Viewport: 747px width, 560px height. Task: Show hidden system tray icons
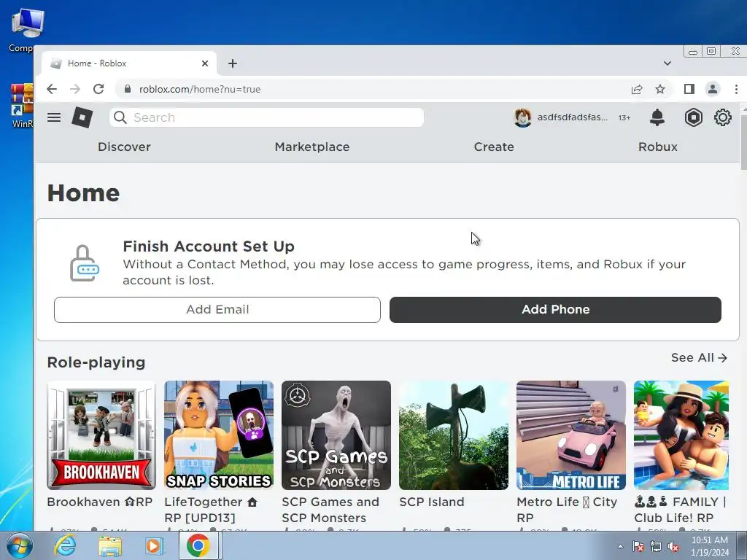tap(620, 546)
